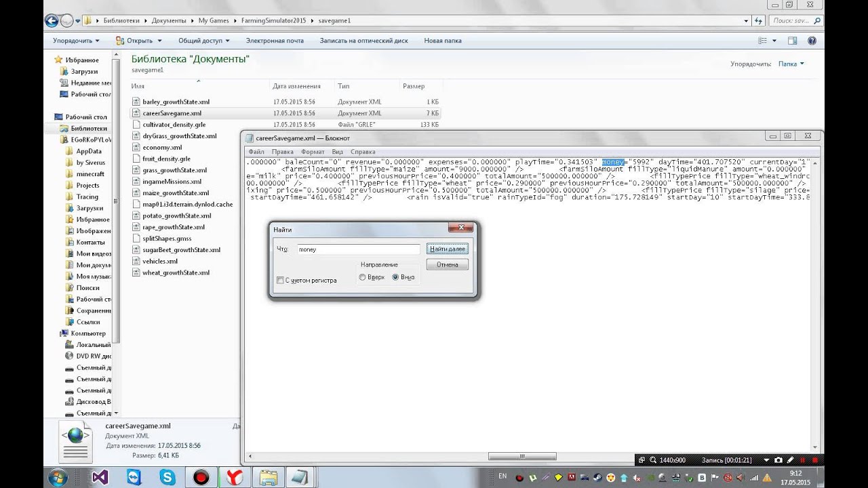Open TeamViewer taskbar icon
Viewport: 868px width, 488px height.
134,477
